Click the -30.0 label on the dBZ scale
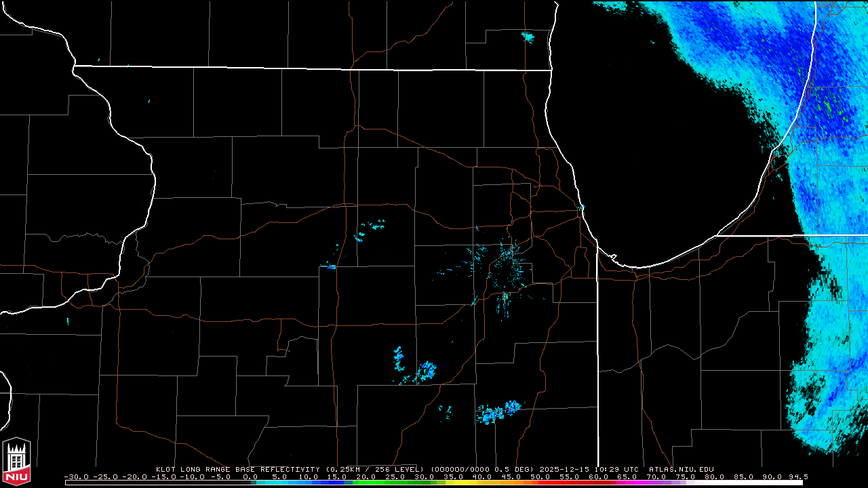 77,476
